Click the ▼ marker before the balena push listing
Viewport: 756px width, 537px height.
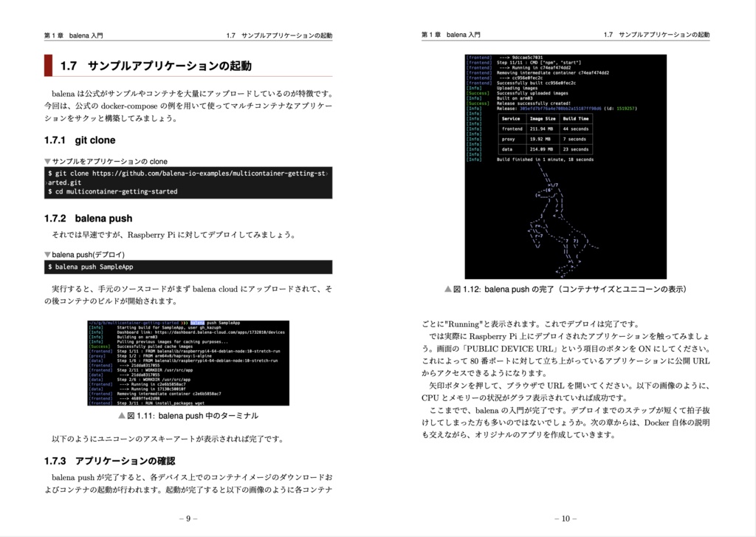(x=47, y=256)
